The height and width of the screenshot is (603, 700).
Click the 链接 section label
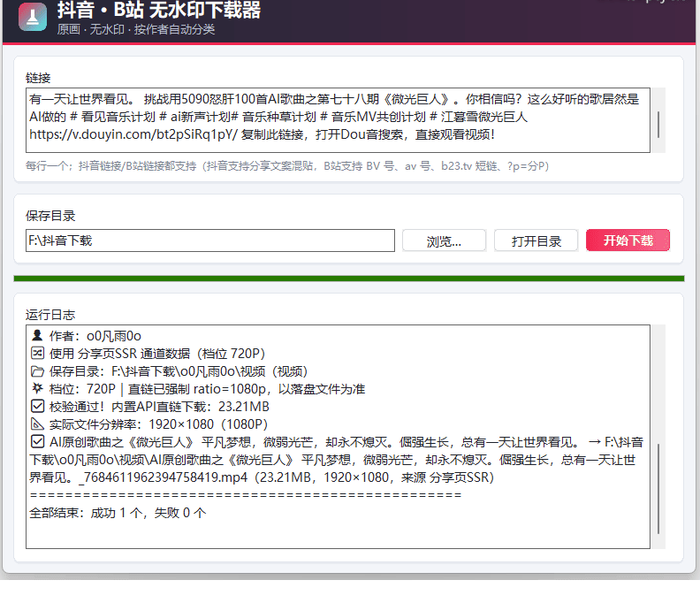38,78
